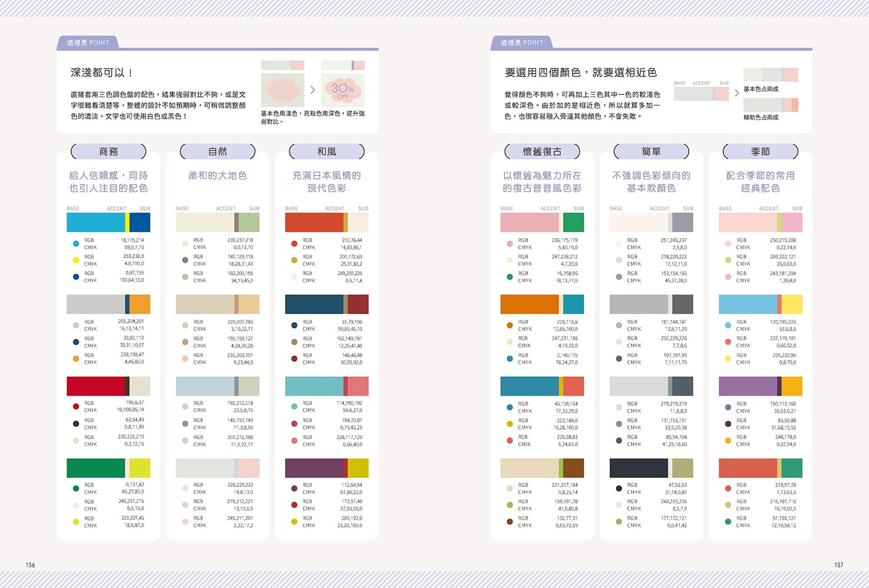Pick the pink dot beside RGB 243,181,204
The image size is (869, 588).
coord(728,276)
